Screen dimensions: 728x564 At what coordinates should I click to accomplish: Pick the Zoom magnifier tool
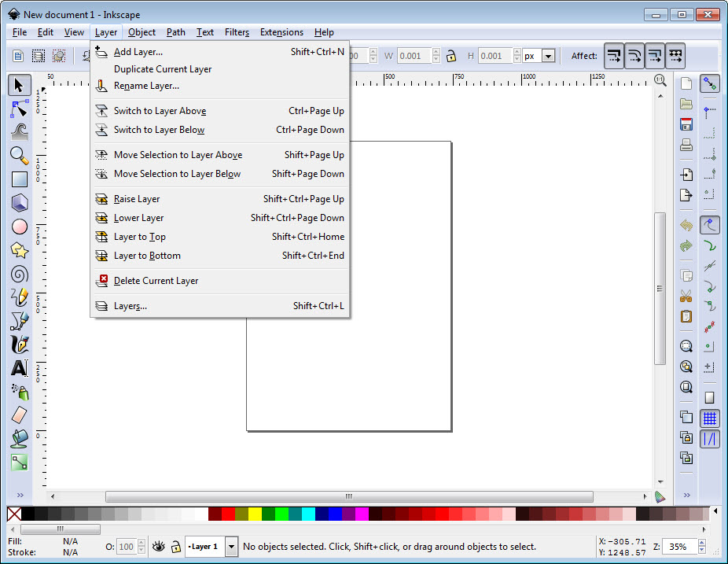pos(19,156)
